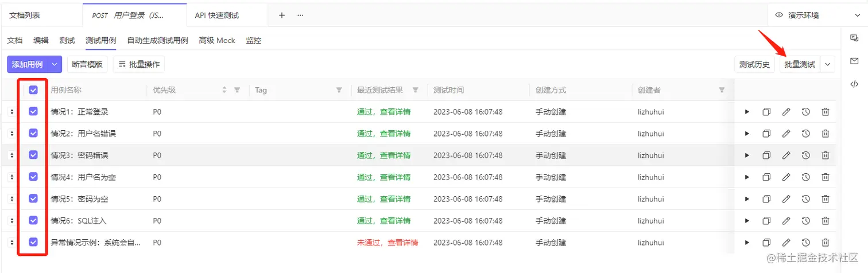Edit the 情况3：密码错误 test case

tap(786, 155)
